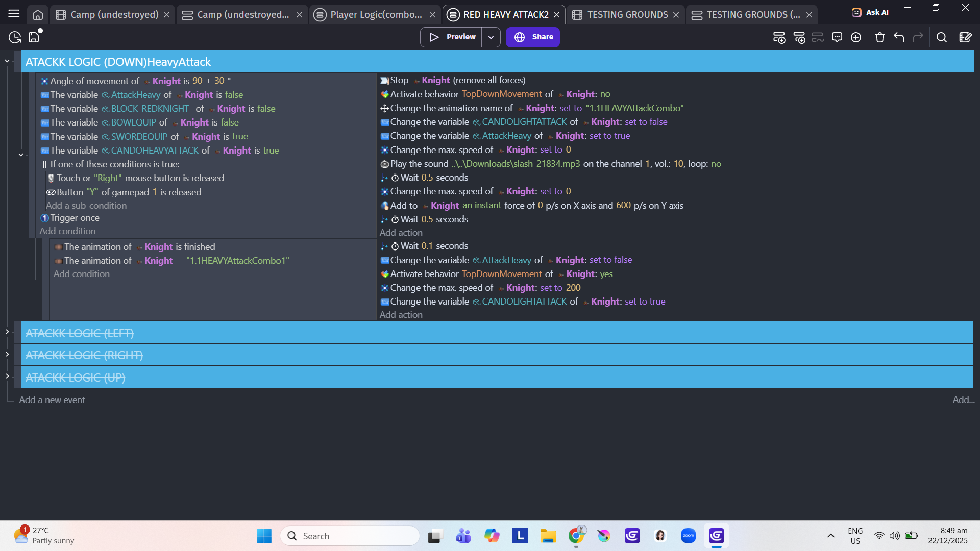The image size is (980, 551).
Task: Open the scene editor settings icon
Action: click(965, 37)
